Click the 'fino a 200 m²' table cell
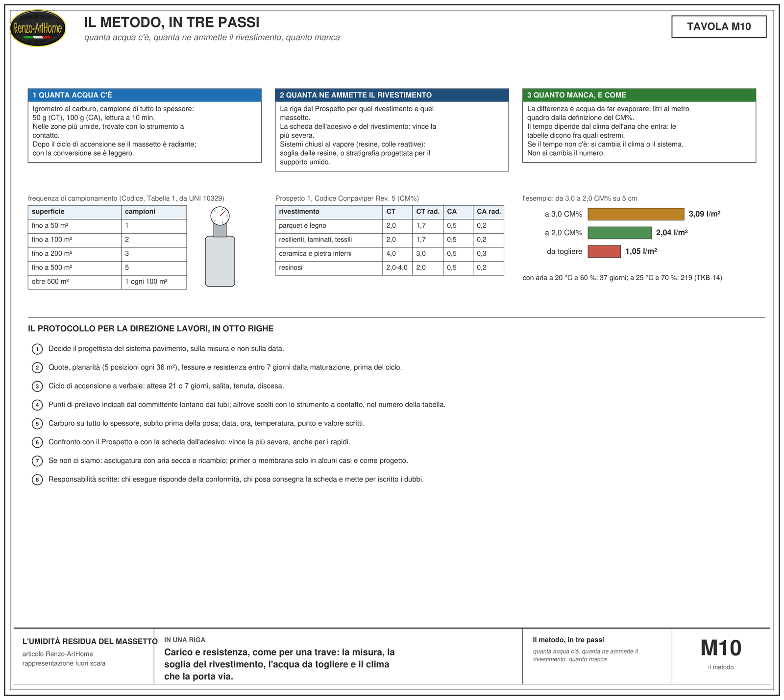This screenshot has width=784, height=700. coord(74,254)
